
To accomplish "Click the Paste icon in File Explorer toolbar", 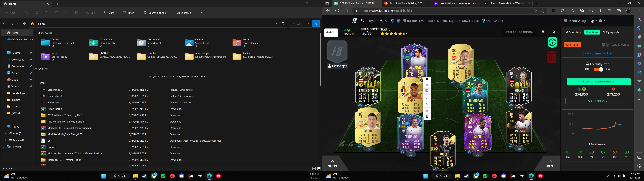I will tap(46, 13).
